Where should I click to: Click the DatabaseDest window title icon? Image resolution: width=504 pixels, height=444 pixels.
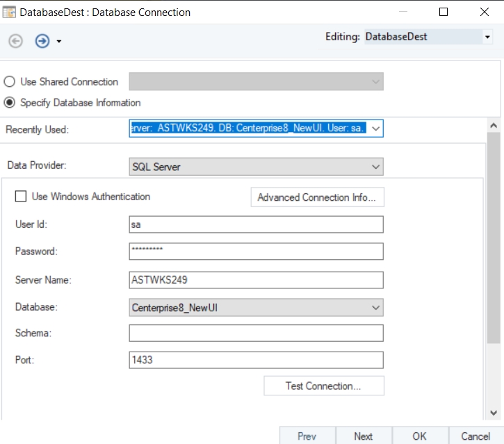[x=10, y=12]
